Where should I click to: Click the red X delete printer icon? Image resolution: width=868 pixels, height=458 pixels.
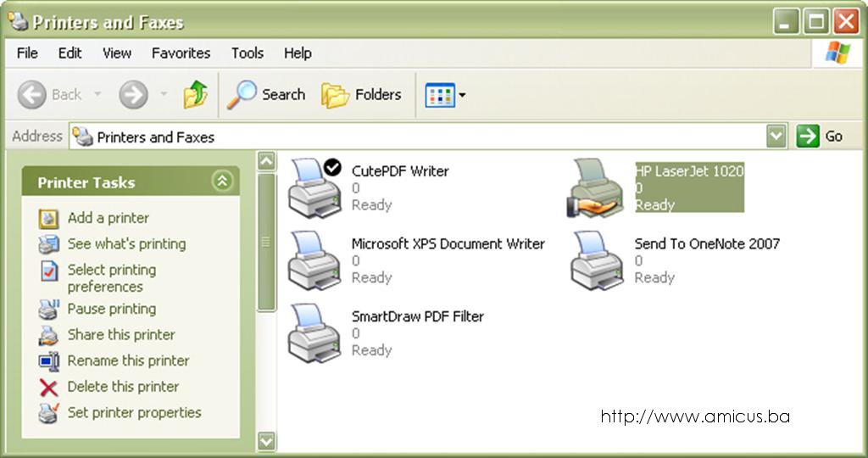point(48,387)
